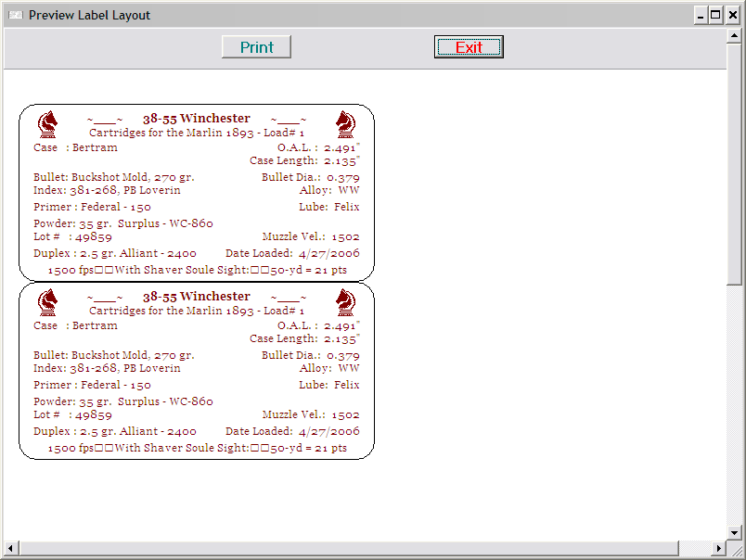Image resolution: width=746 pixels, height=560 pixels.
Task: Click top label 'Duplex : 2.5 gr. Alliant - 2400'
Action: click(x=115, y=253)
